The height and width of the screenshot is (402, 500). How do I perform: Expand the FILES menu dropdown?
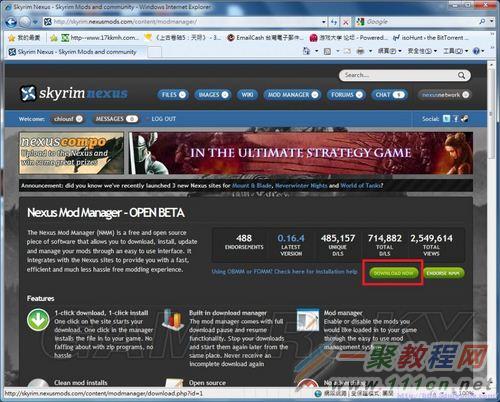coord(182,95)
